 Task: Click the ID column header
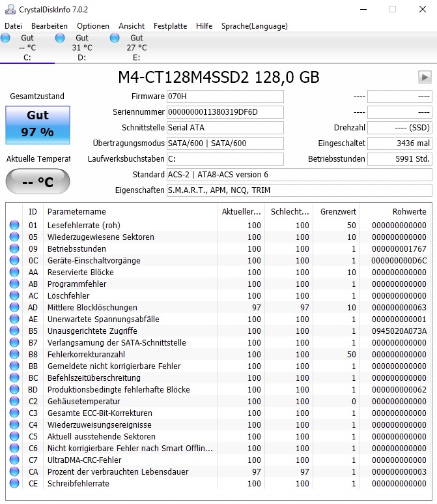[x=33, y=212]
